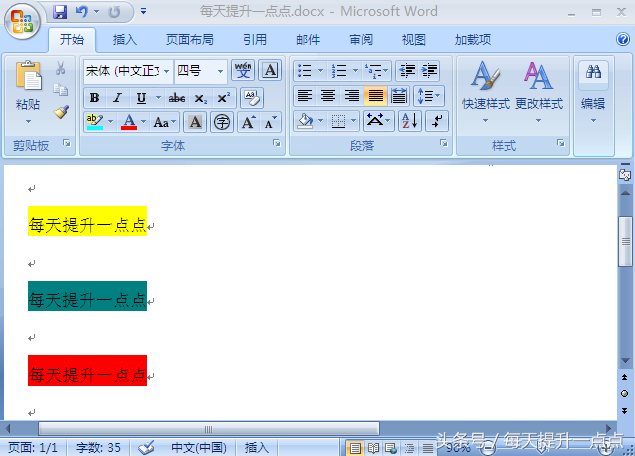Center align the text
Image resolution: width=635 pixels, height=456 pixels.
328,96
